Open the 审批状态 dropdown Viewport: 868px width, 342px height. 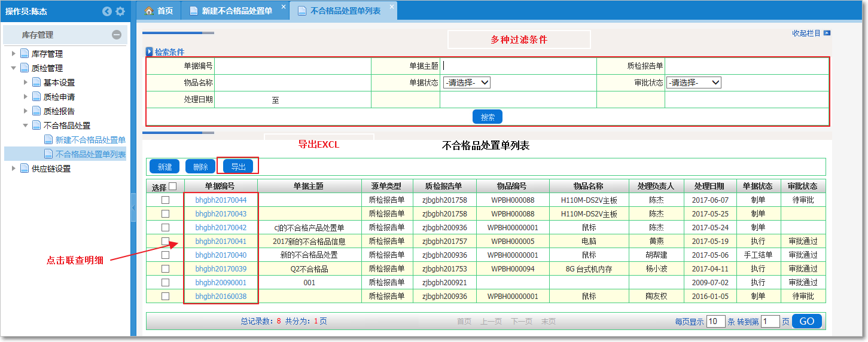(x=693, y=83)
